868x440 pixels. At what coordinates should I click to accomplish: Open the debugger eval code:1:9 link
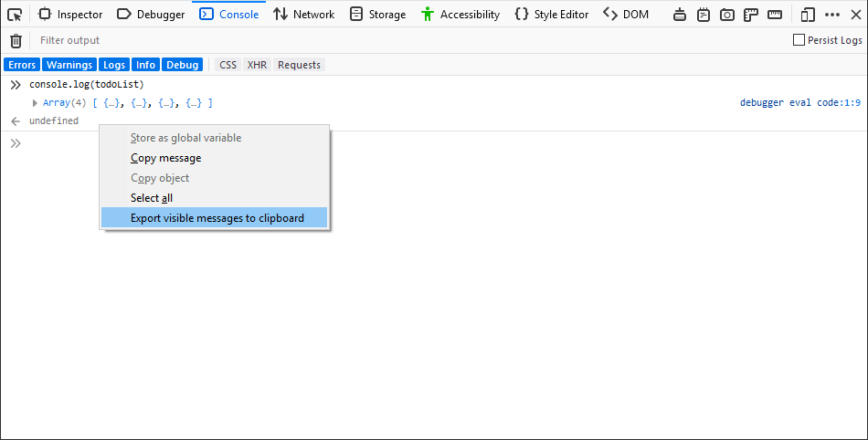pyautogui.click(x=799, y=103)
